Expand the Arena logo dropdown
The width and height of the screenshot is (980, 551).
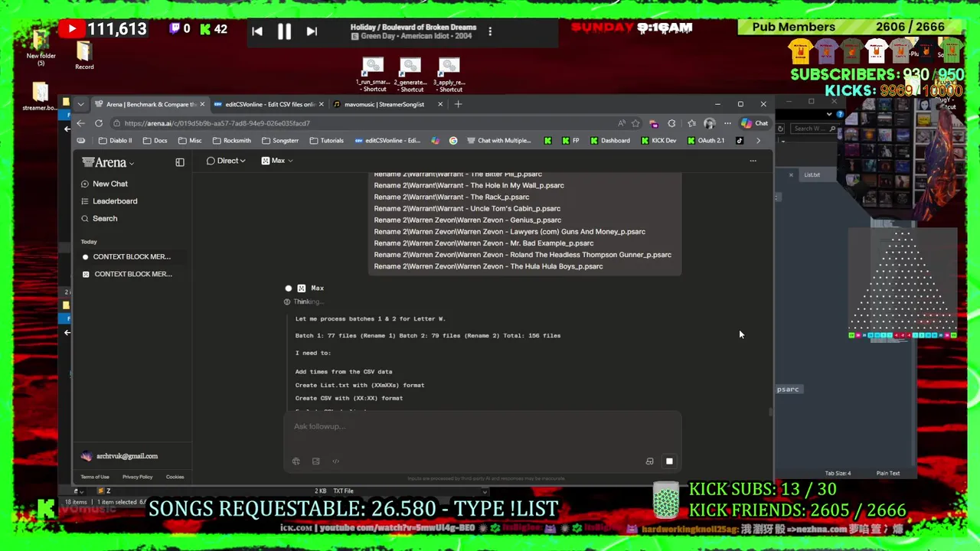point(109,162)
